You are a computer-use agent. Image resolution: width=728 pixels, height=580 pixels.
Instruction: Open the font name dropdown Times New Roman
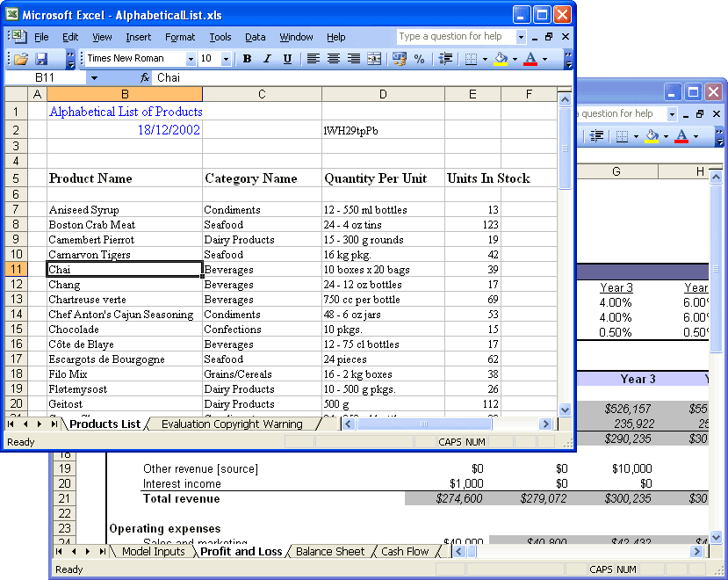pos(191,59)
